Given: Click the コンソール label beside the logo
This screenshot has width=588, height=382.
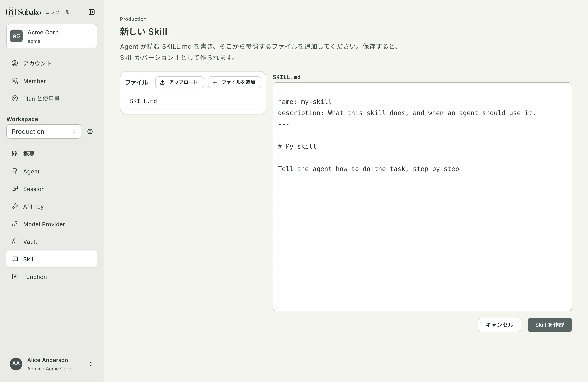Looking at the screenshot, I should 57,12.
